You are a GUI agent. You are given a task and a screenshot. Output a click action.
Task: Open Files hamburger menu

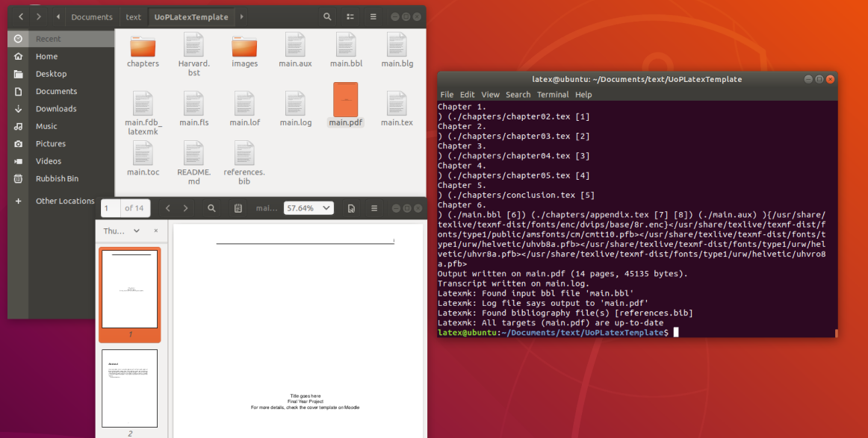[x=373, y=16]
